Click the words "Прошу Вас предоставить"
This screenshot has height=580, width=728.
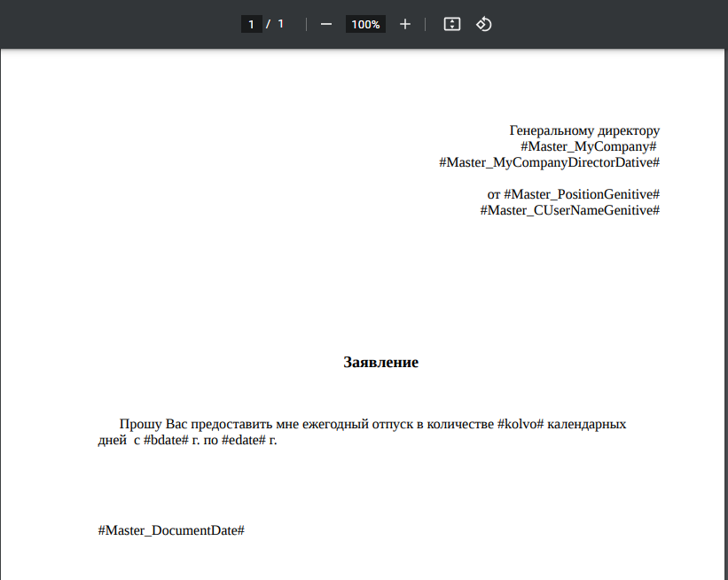(x=195, y=424)
